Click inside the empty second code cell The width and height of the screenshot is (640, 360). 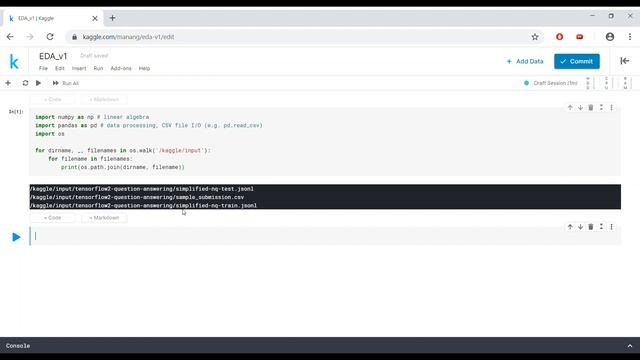click(x=325, y=236)
